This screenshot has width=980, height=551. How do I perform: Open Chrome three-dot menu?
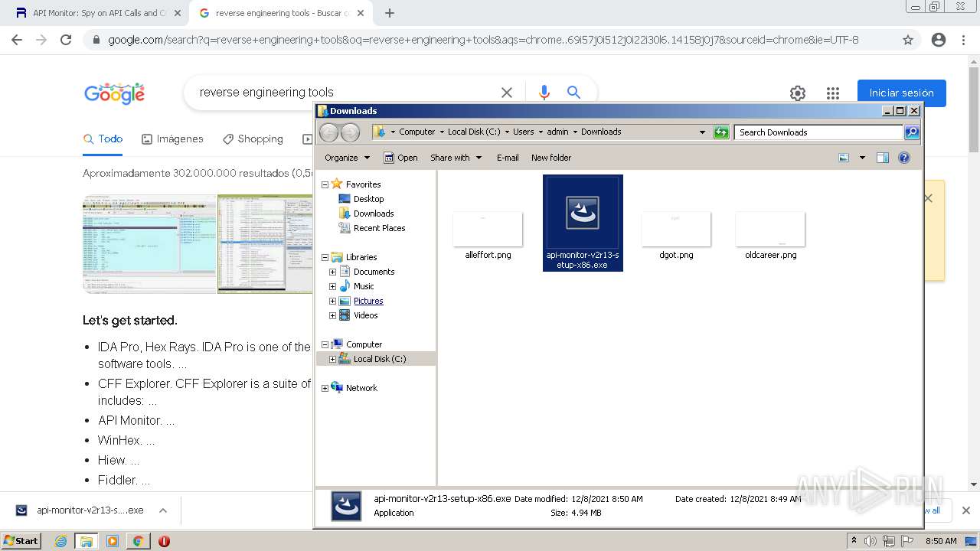tap(963, 40)
